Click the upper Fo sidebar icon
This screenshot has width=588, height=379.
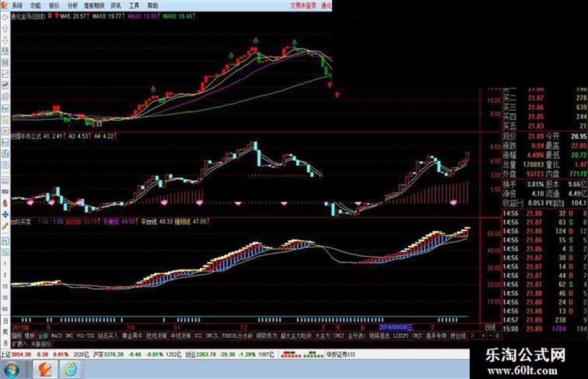tap(5, 108)
